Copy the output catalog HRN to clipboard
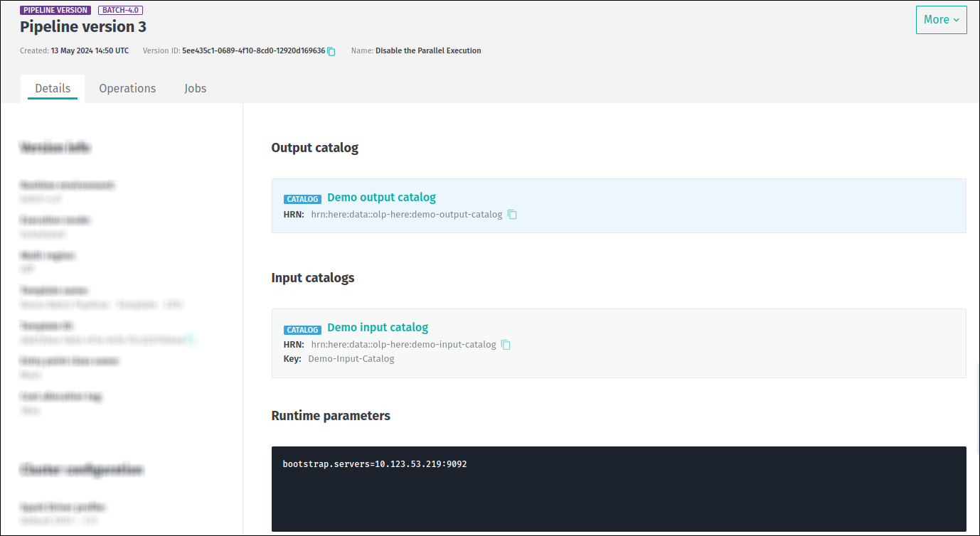Image resolution: width=980 pixels, height=536 pixels. coord(512,214)
